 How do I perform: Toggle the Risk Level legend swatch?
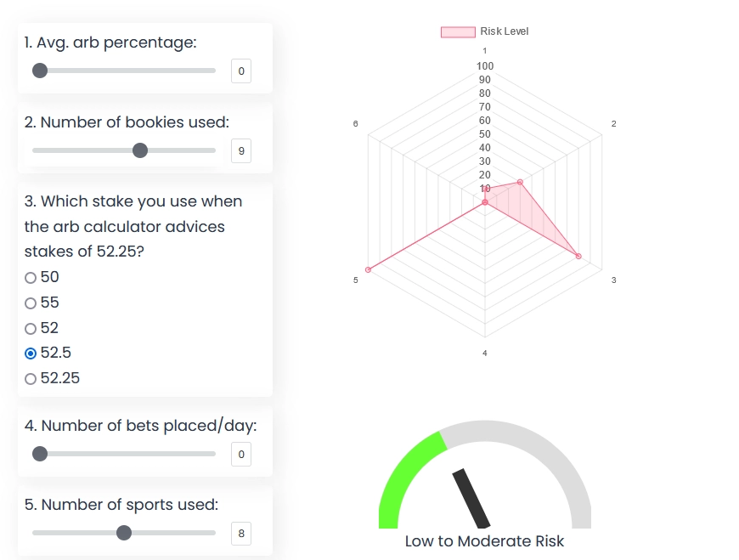pyautogui.click(x=457, y=32)
